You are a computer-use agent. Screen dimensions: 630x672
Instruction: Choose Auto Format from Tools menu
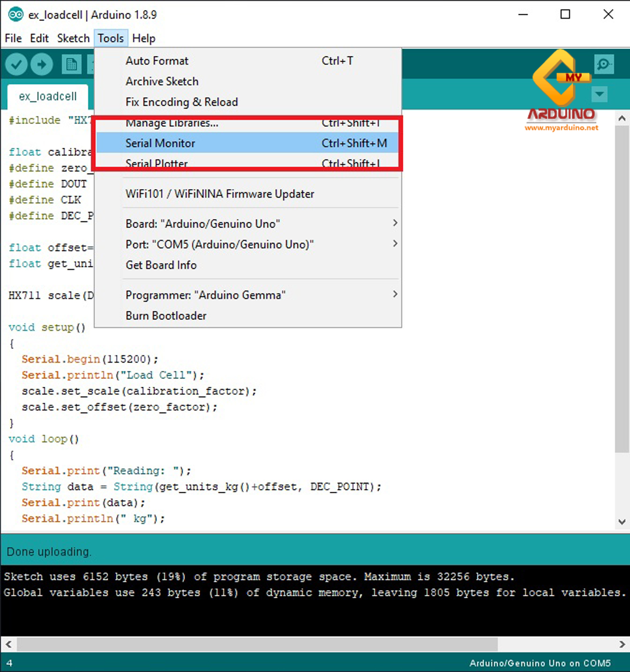[x=157, y=61]
